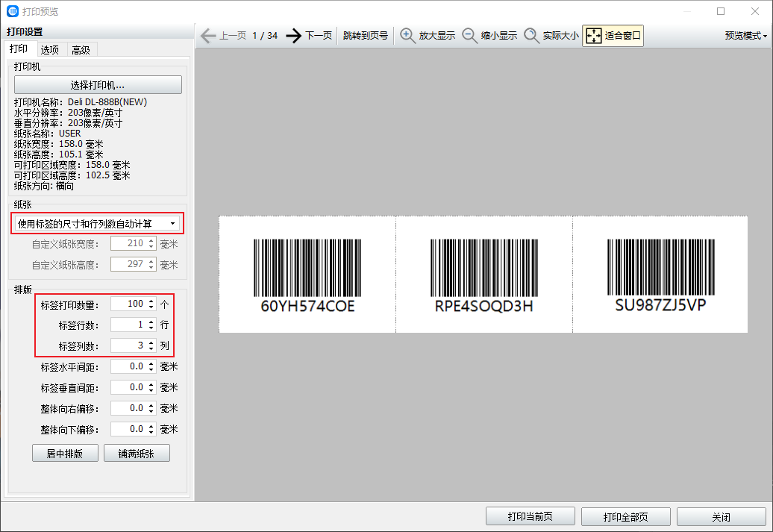Viewport: 773px width, 532px height.
Task: Decrease down offset with down arrow
Action: (151, 433)
